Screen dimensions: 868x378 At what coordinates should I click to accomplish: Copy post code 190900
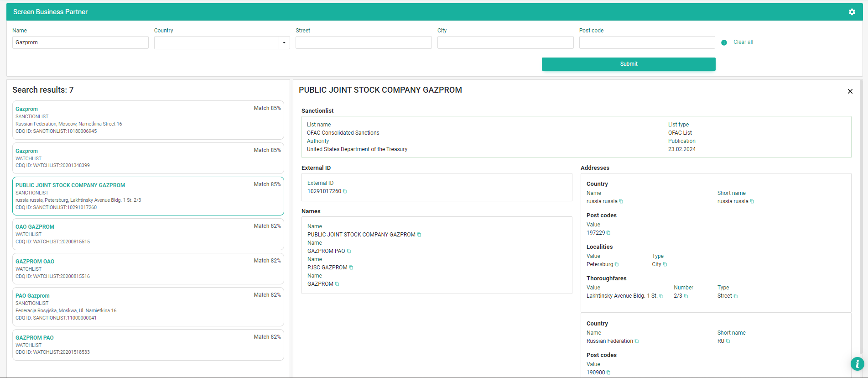point(608,373)
